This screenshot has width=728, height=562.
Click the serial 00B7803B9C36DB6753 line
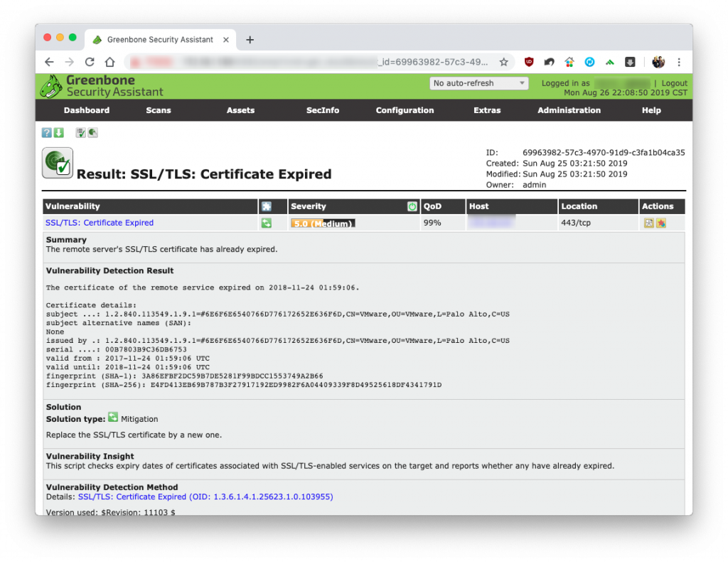tap(116, 349)
